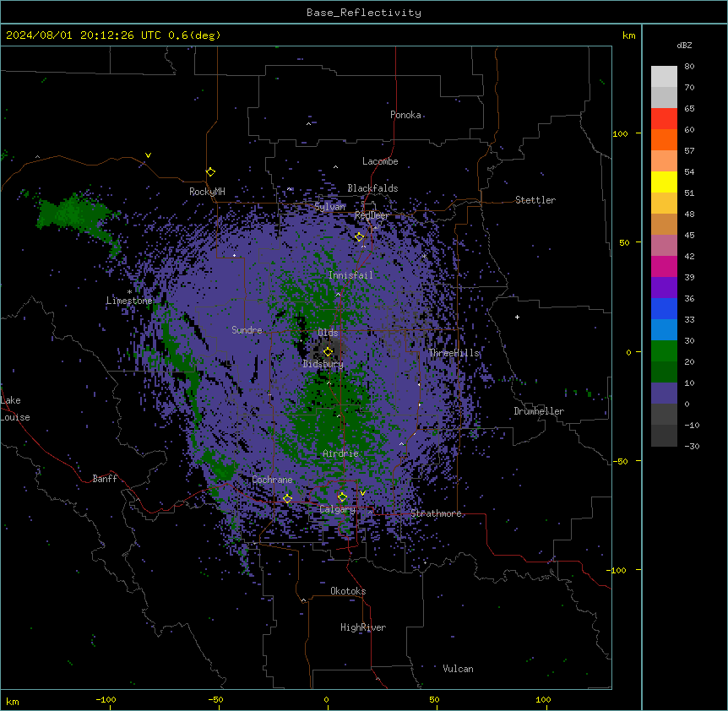Click the Ponoka city label
Viewport: 728px width, 711px height.
[405, 115]
